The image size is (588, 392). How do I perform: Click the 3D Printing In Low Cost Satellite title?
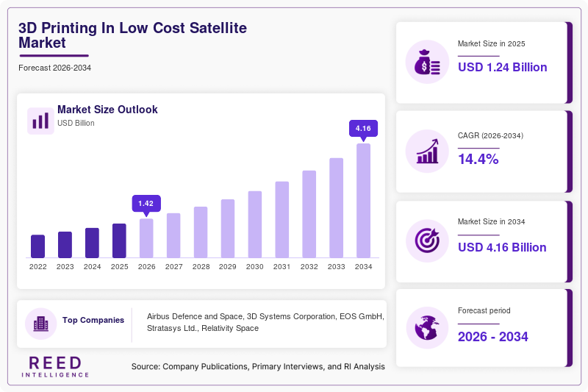pos(133,35)
